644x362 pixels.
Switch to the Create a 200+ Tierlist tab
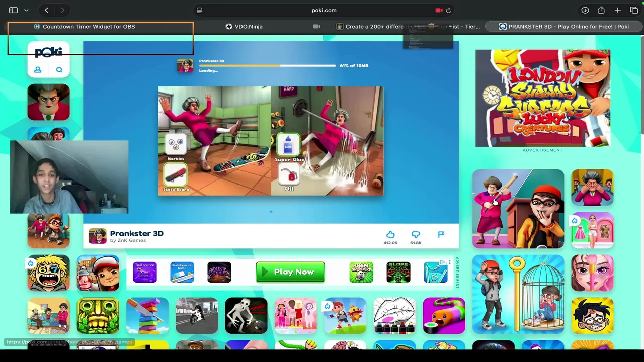408,26
